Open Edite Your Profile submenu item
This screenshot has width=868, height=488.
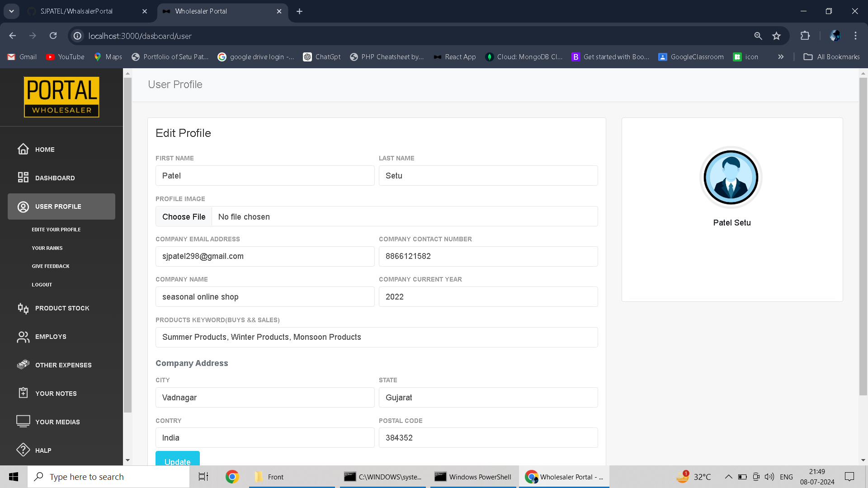tap(56, 230)
